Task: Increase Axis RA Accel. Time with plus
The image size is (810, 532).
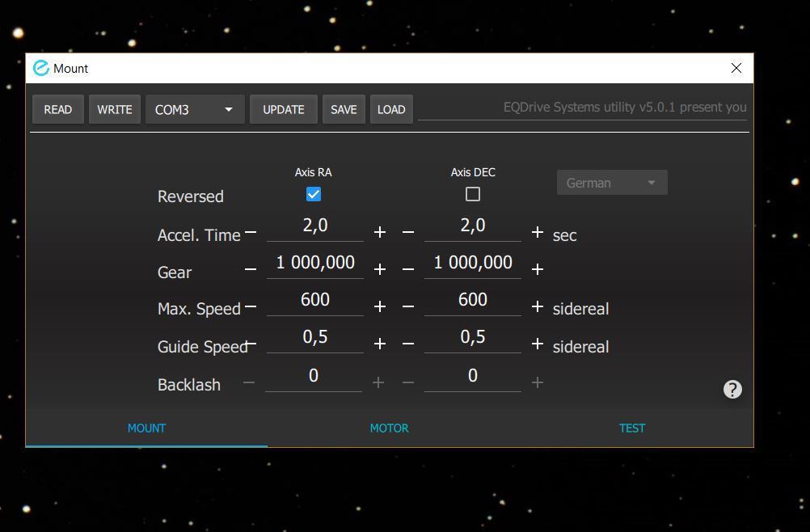Action: (380, 232)
